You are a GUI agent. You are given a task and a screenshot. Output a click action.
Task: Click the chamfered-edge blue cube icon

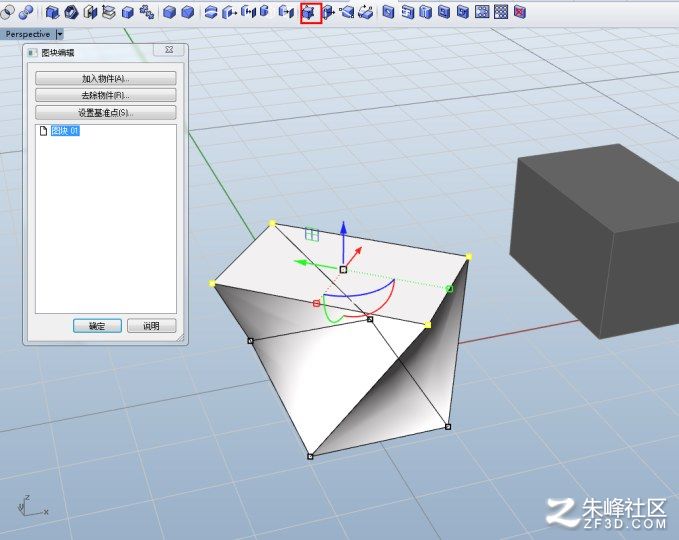188,13
